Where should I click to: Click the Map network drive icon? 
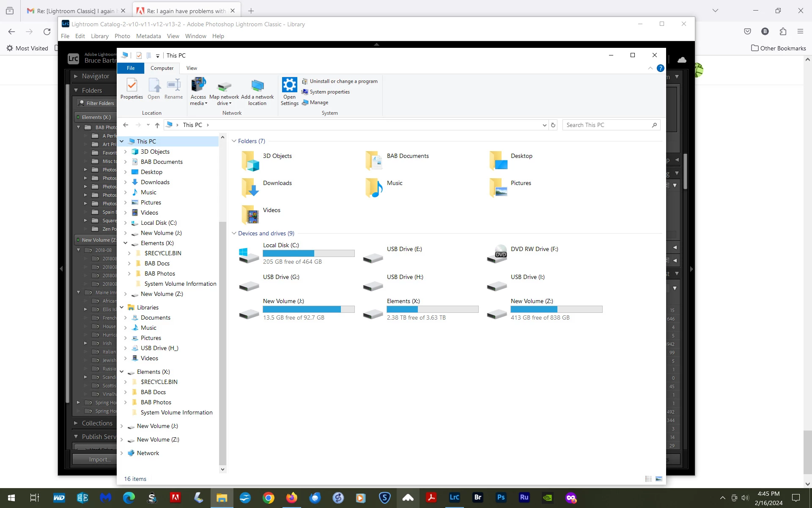pyautogui.click(x=224, y=86)
